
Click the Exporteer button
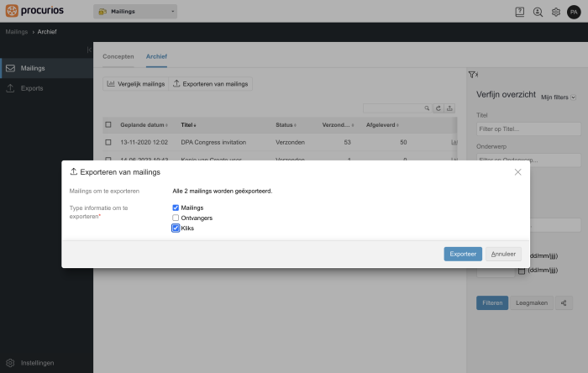point(463,255)
